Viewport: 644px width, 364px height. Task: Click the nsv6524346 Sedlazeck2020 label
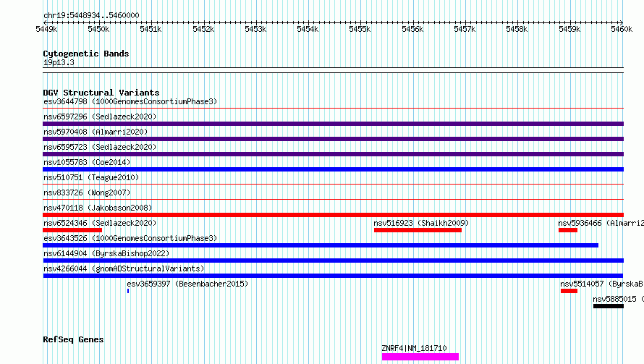100,223
